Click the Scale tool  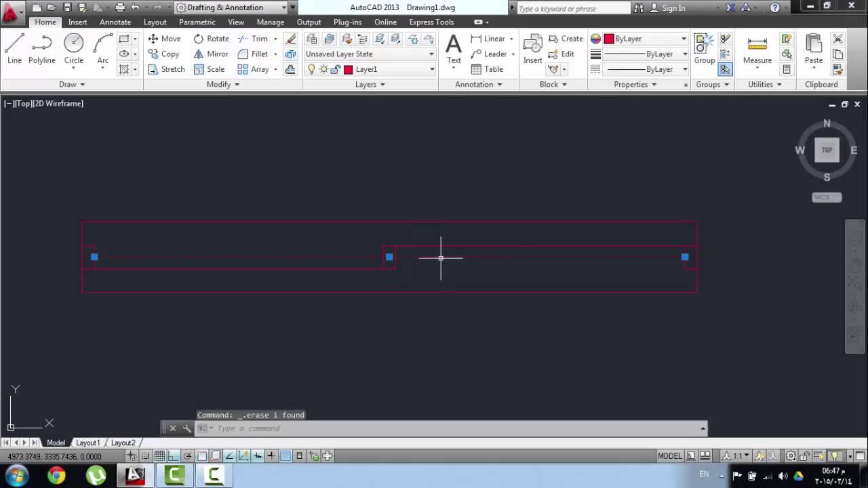click(x=209, y=69)
